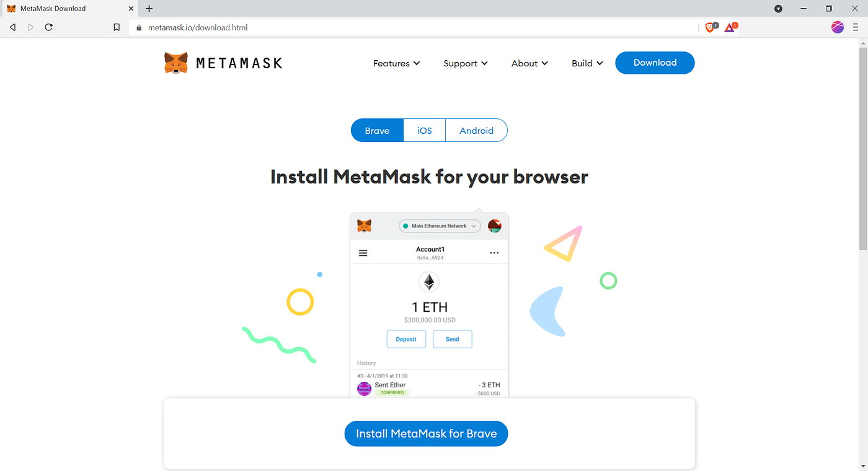Expand the Features dropdown menu
This screenshot has width=868, height=471.
(397, 63)
